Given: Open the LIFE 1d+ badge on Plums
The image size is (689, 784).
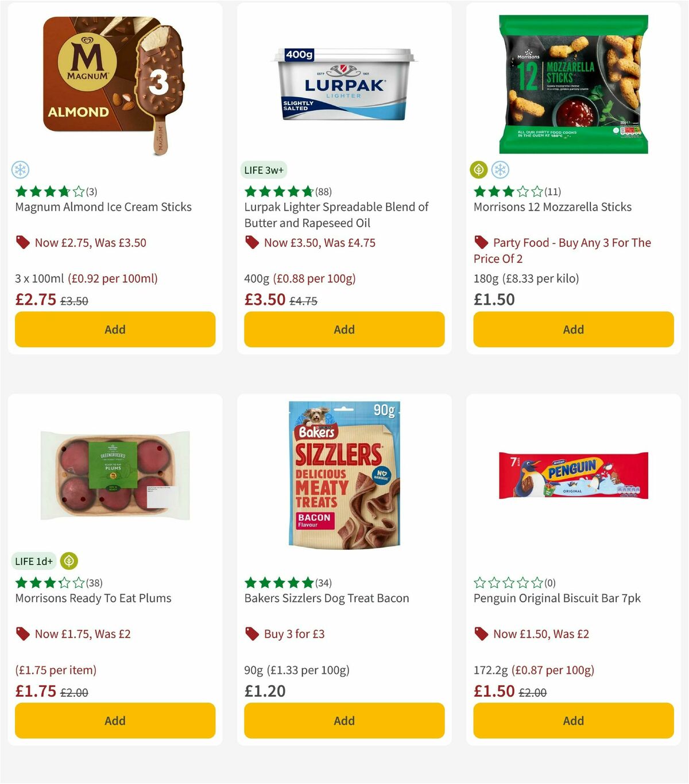Looking at the screenshot, I should click(34, 561).
